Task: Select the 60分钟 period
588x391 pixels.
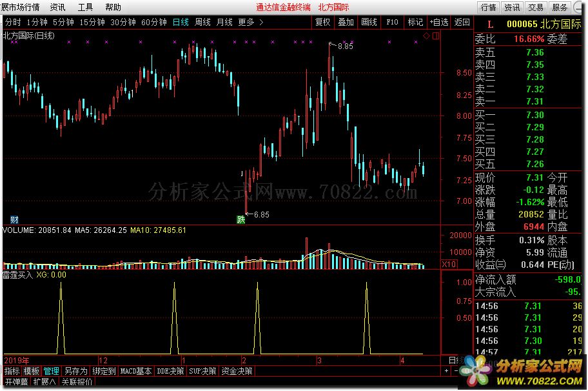Action: 154,23
